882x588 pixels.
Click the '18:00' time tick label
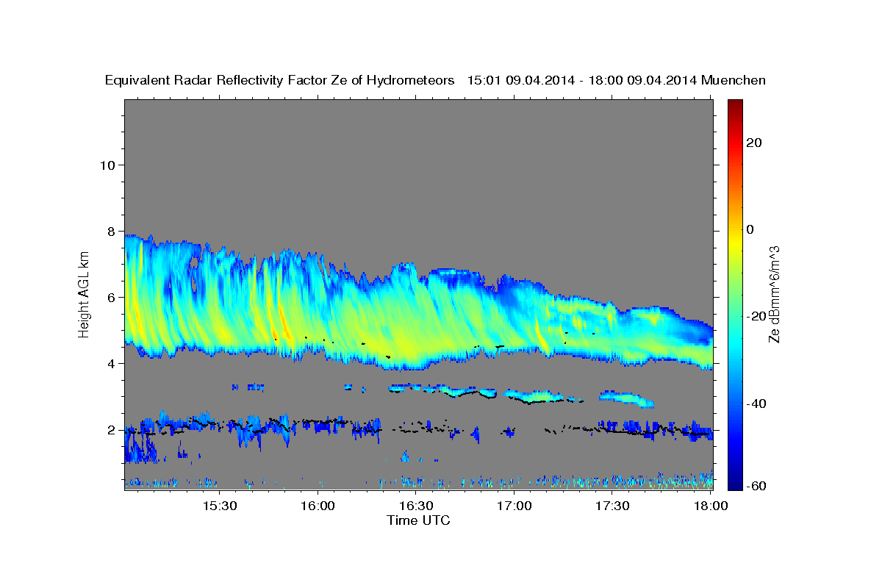(711, 506)
